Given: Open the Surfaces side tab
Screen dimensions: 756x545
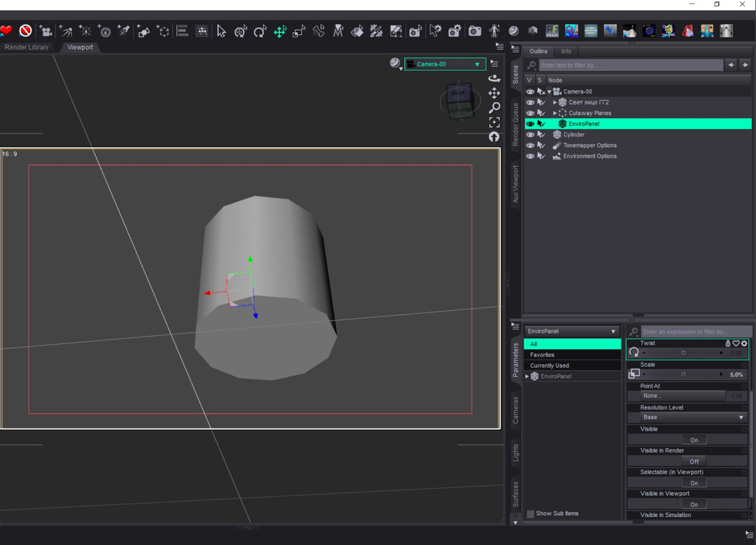Looking at the screenshot, I should [x=515, y=494].
